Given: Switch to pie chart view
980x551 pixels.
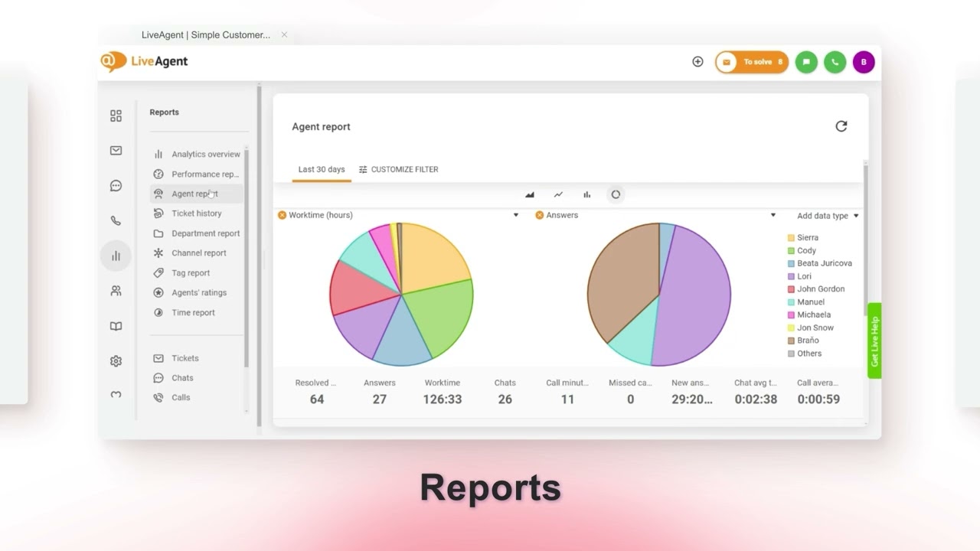Looking at the screenshot, I should tap(616, 194).
